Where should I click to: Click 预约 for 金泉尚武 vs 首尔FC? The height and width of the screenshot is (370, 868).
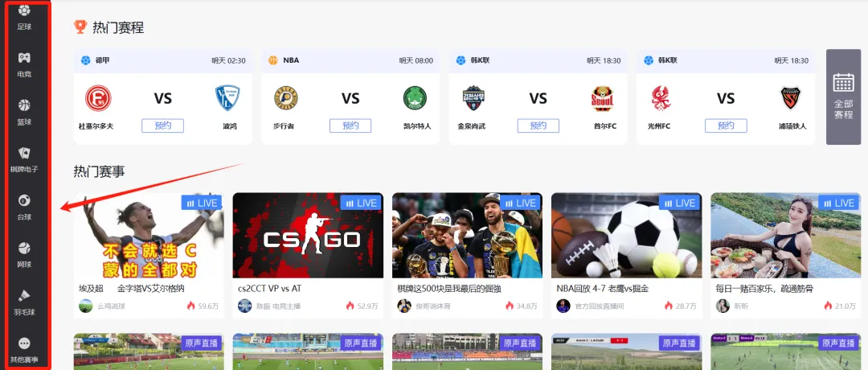point(538,125)
